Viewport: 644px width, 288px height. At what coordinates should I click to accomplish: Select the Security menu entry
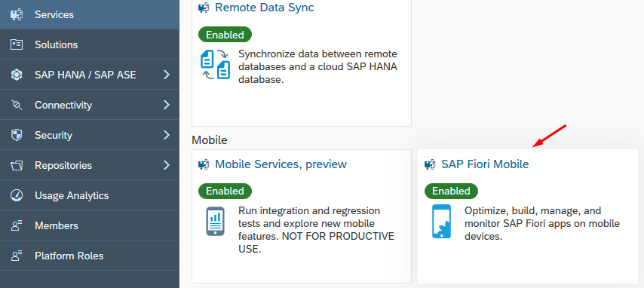click(90, 135)
